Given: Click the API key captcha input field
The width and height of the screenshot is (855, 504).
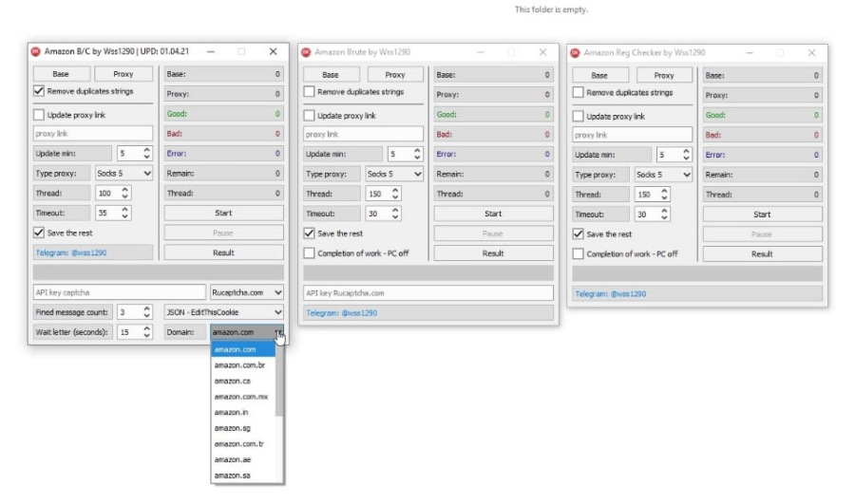Looking at the screenshot, I should (x=119, y=292).
